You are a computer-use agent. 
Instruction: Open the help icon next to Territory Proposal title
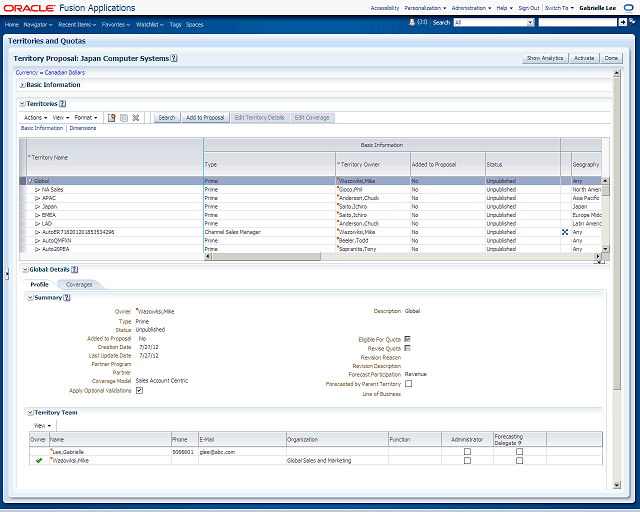click(x=174, y=58)
